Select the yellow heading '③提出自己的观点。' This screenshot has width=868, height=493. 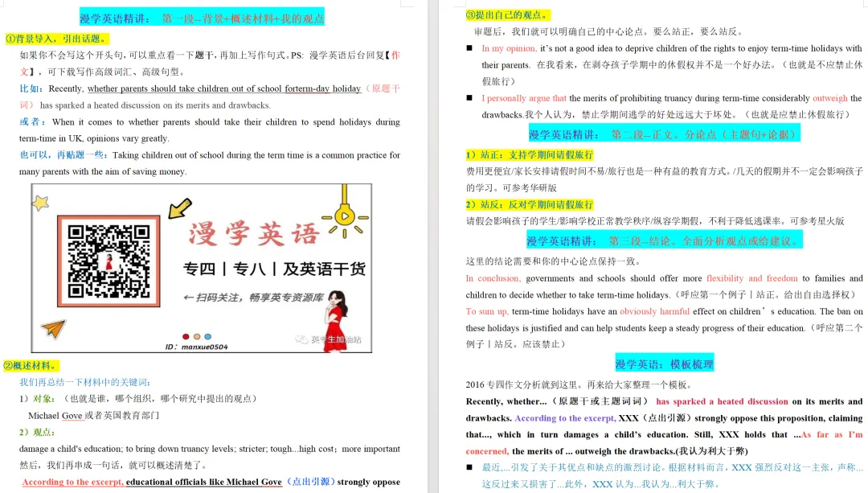coord(508,15)
